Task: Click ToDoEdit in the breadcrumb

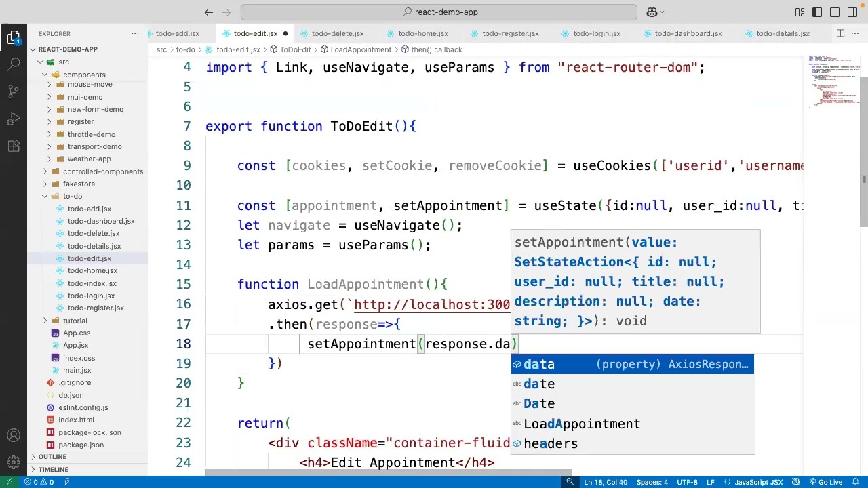Action: click(x=295, y=49)
